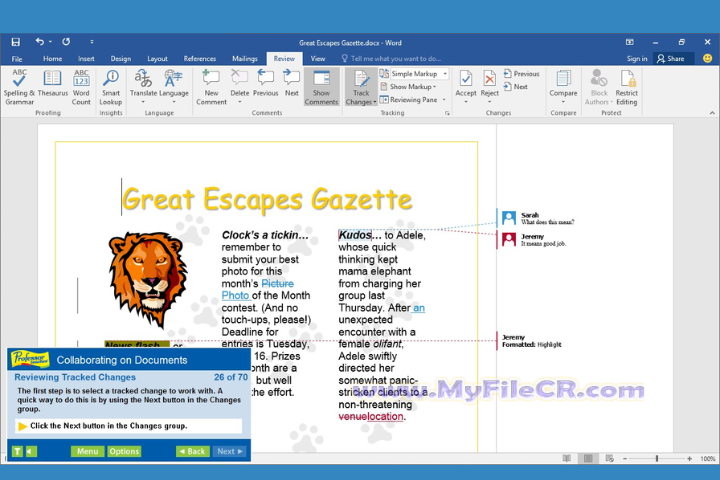Expand the Undo history dropdown arrow
The width and height of the screenshot is (720, 480).
pyautogui.click(x=50, y=42)
